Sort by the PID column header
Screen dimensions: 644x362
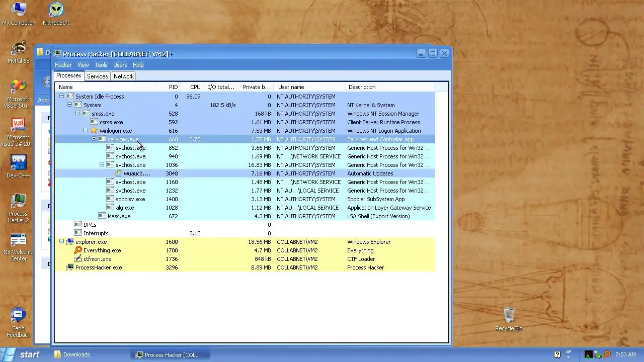click(168, 87)
